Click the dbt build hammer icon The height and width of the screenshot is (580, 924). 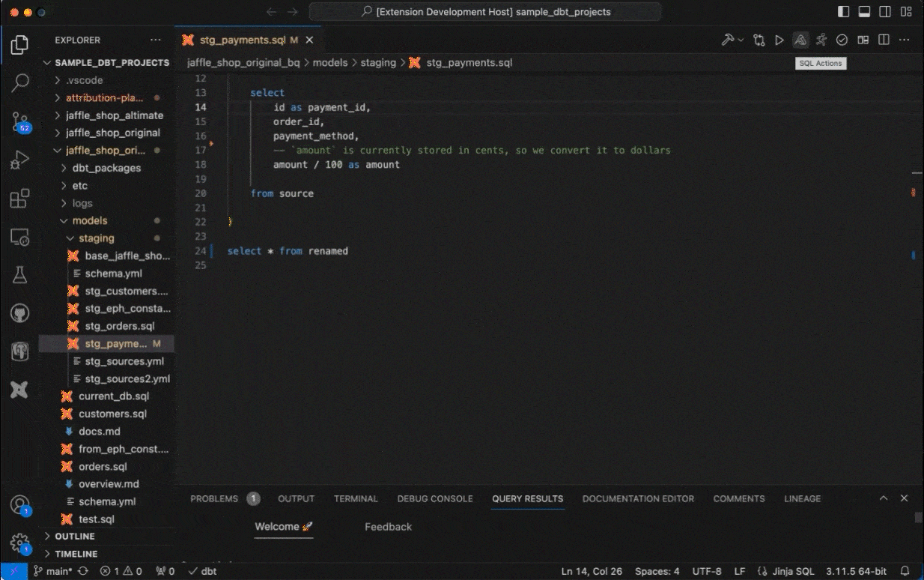[727, 40]
